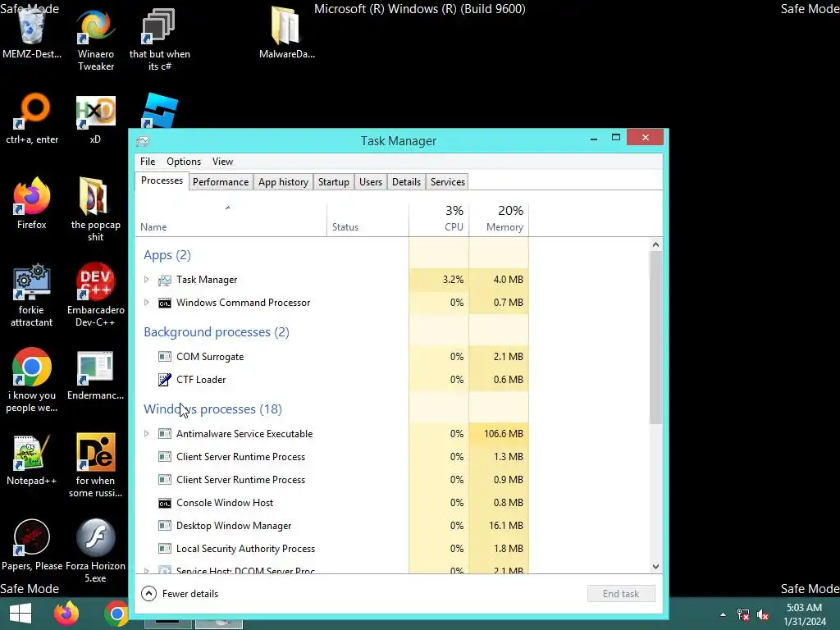The height and width of the screenshot is (630, 840).
Task: Click the 'Windows processes (18)' heading
Action: [x=212, y=409]
